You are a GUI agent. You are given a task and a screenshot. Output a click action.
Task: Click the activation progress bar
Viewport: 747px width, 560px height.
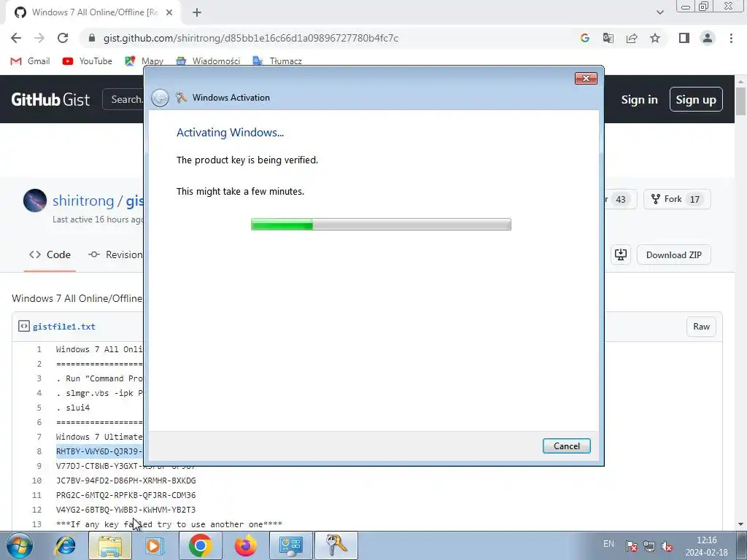click(x=381, y=225)
